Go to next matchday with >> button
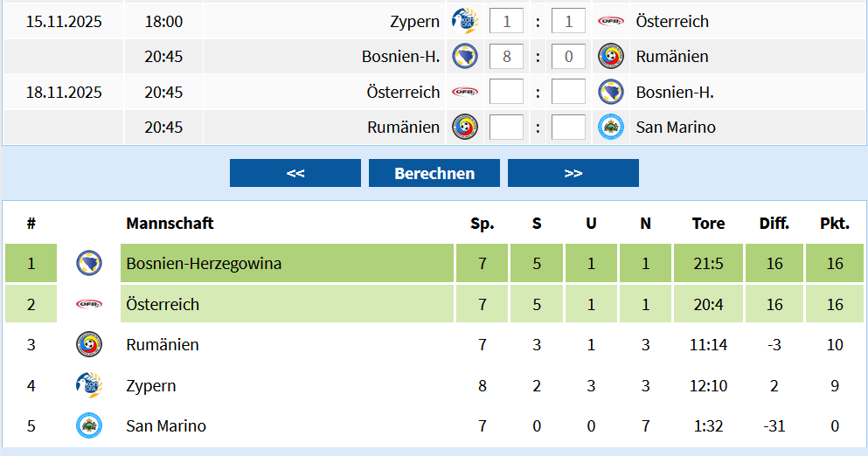The width and height of the screenshot is (868, 456). (x=573, y=173)
